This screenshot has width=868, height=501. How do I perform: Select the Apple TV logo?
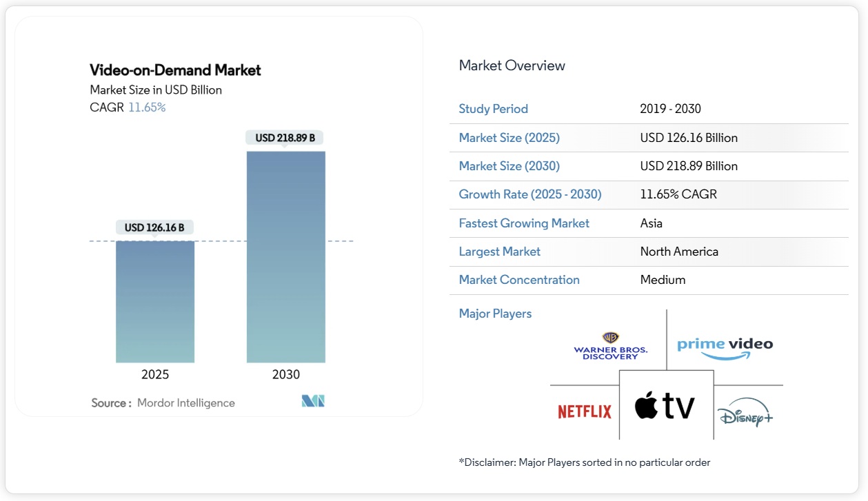[x=666, y=407]
